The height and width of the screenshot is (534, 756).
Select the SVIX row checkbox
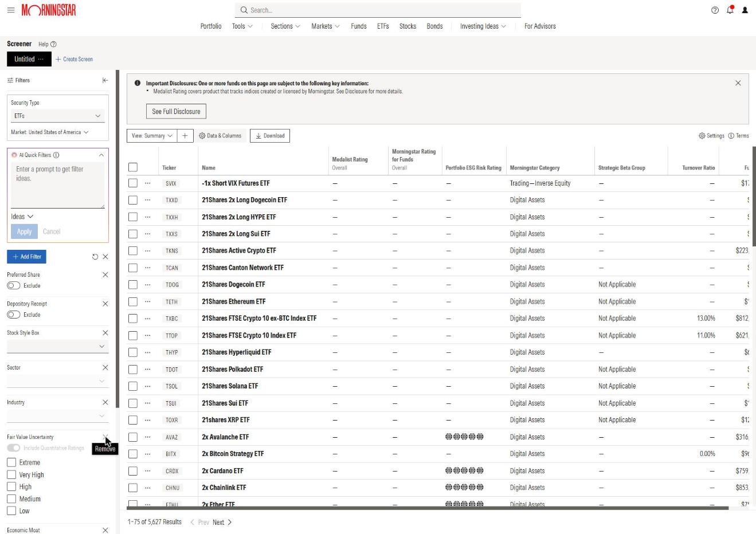coord(133,183)
